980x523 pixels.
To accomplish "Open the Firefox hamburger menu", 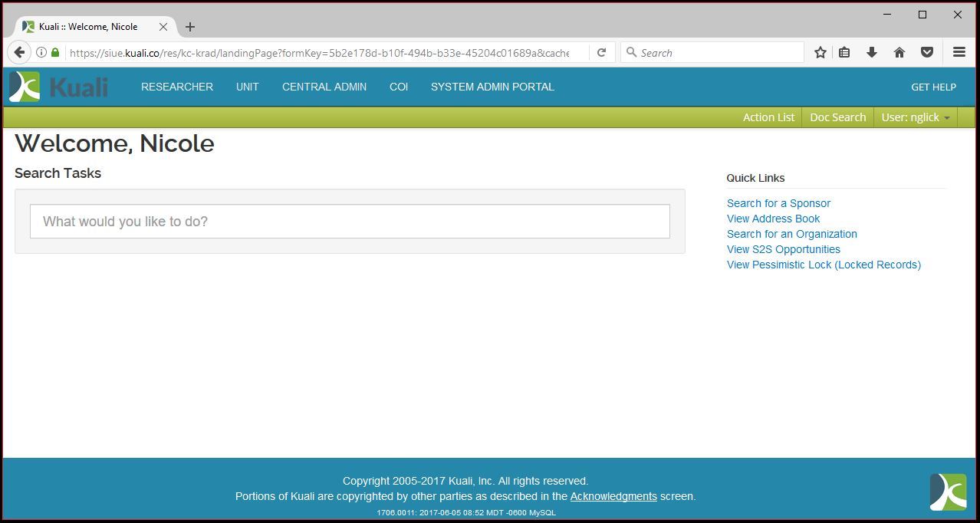I will (959, 53).
